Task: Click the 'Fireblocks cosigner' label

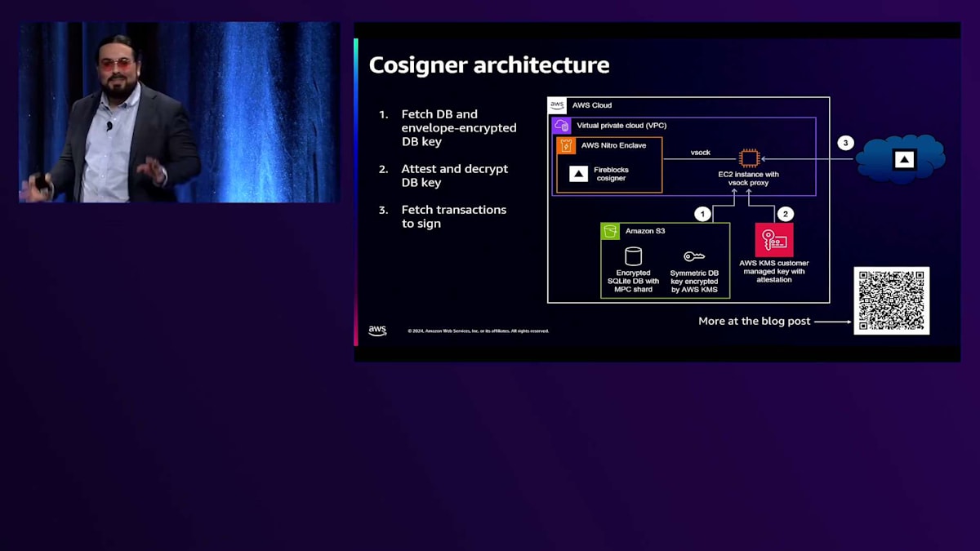Action: point(611,174)
